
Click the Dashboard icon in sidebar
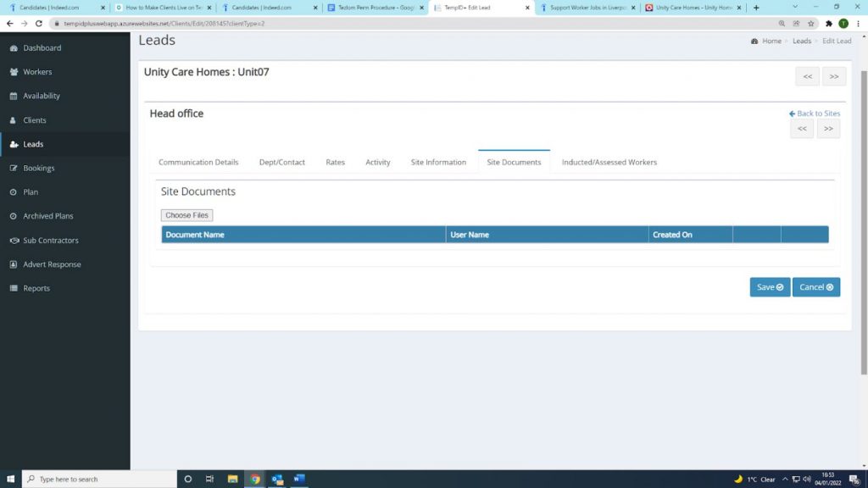pos(14,48)
